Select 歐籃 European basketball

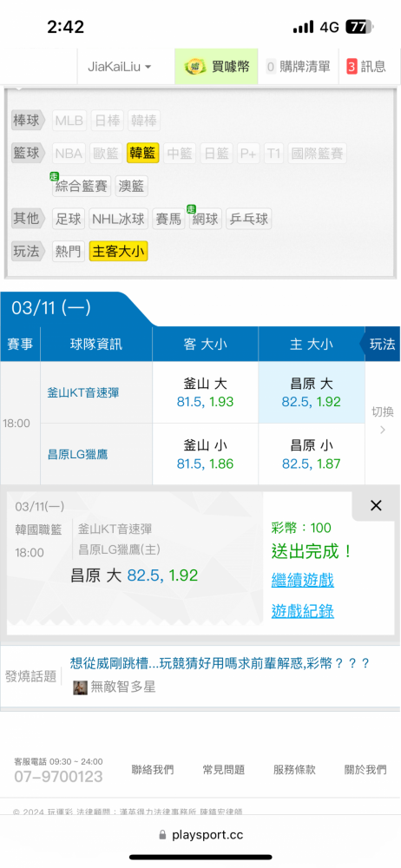coord(106,154)
